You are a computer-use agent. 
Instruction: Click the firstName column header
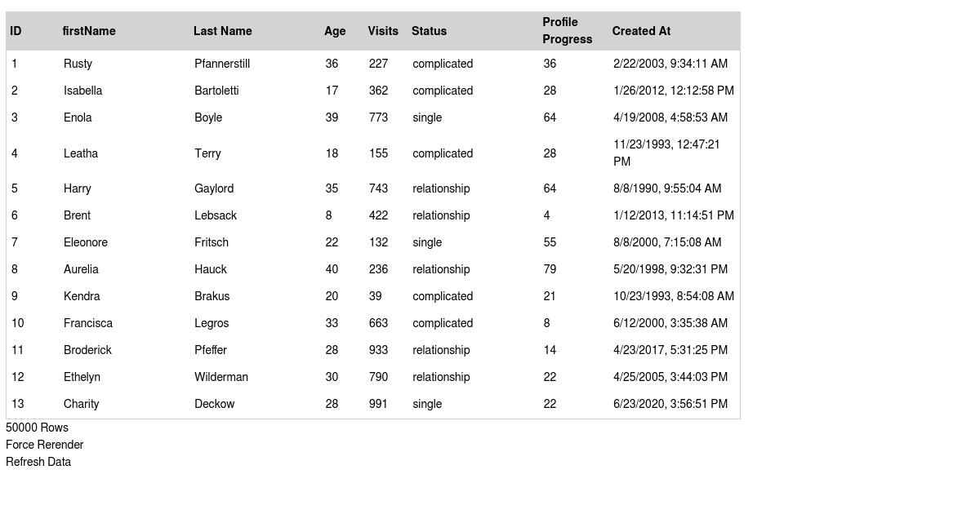point(89,31)
